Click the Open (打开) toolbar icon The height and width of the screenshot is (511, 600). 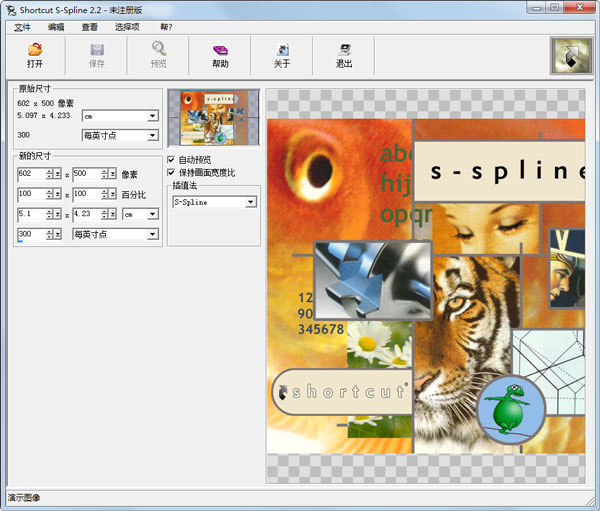(x=35, y=49)
